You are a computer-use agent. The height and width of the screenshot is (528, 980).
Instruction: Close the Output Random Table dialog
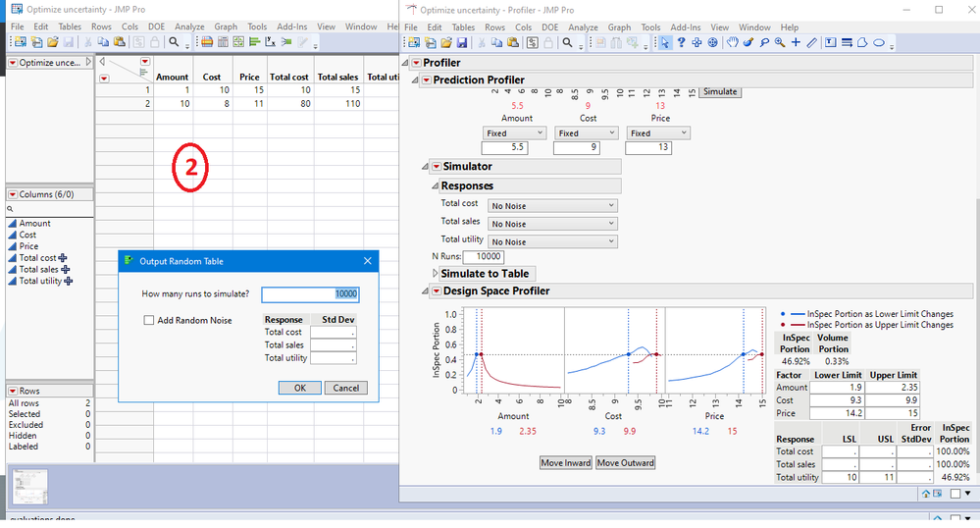(x=368, y=261)
